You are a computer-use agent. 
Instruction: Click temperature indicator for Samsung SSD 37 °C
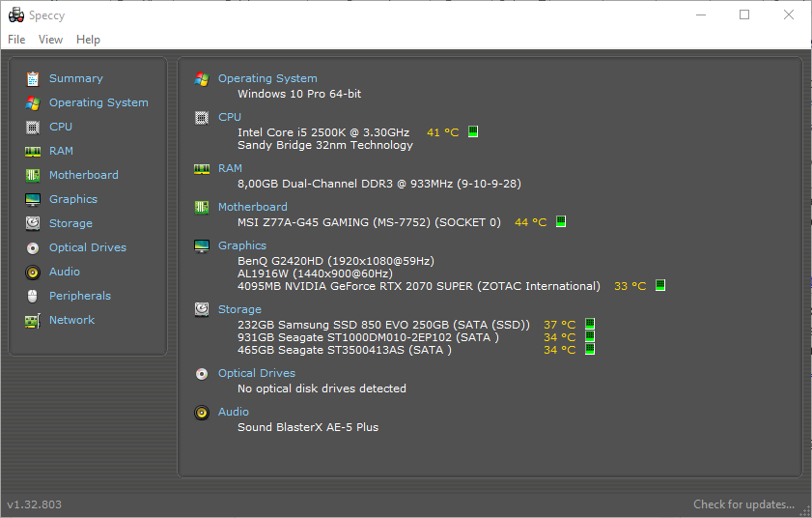589,324
